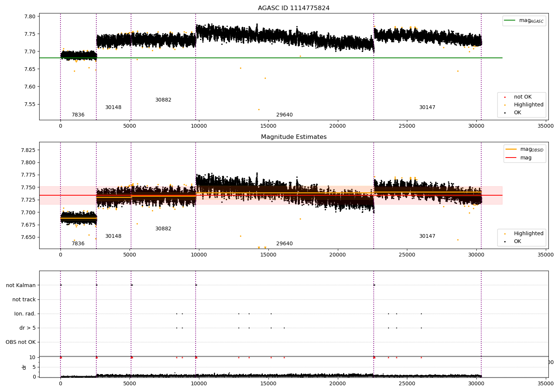This screenshot has height=392, width=560.
Task: Click the 'not track' row label
Action: [24, 300]
